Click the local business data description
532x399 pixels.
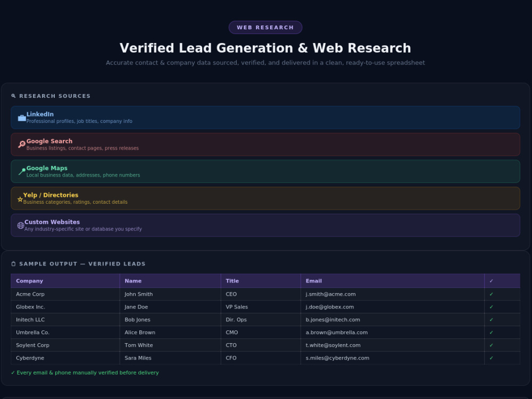point(83,175)
